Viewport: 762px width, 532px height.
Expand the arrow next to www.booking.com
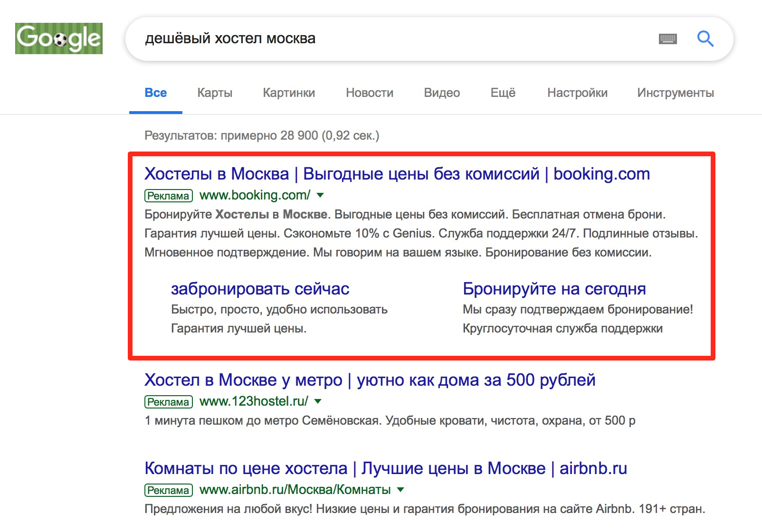321,195
